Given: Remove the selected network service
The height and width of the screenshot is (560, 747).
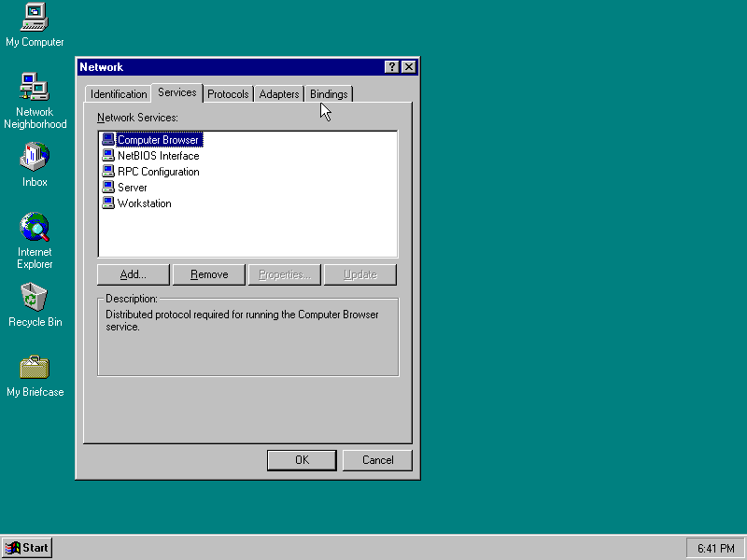Looking at the screenshot, I should (209, 274).
